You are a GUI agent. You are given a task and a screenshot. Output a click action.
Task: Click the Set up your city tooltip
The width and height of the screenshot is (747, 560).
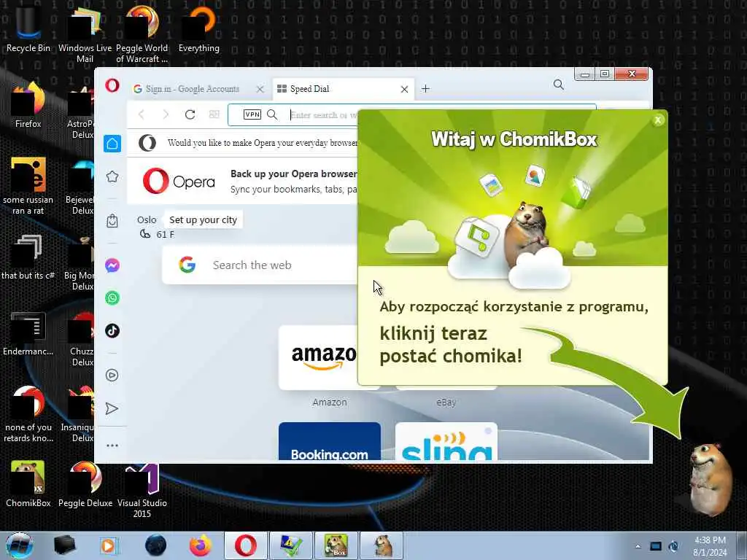tap(203, 220)
